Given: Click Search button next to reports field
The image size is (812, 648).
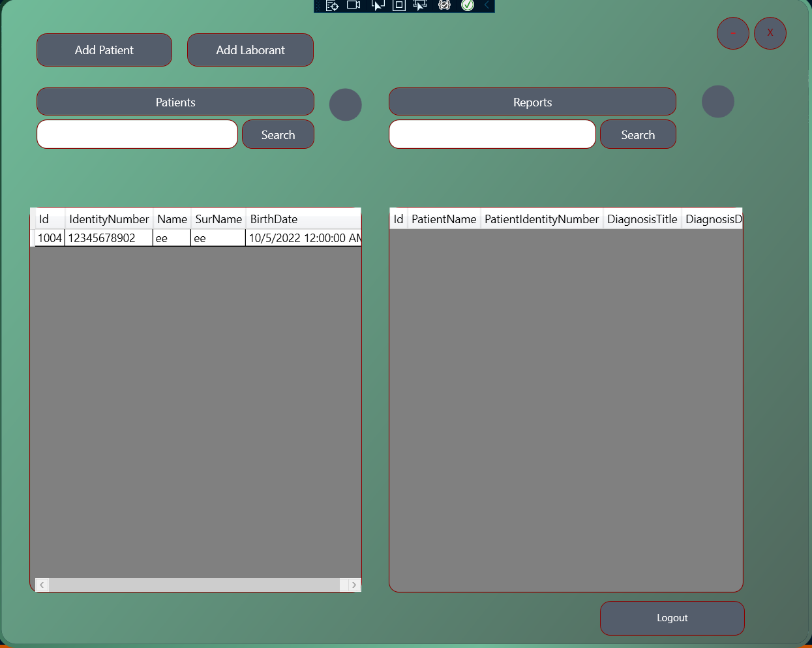Looking at the screenshot, I should pyautogui.click(x=638, y=134).
